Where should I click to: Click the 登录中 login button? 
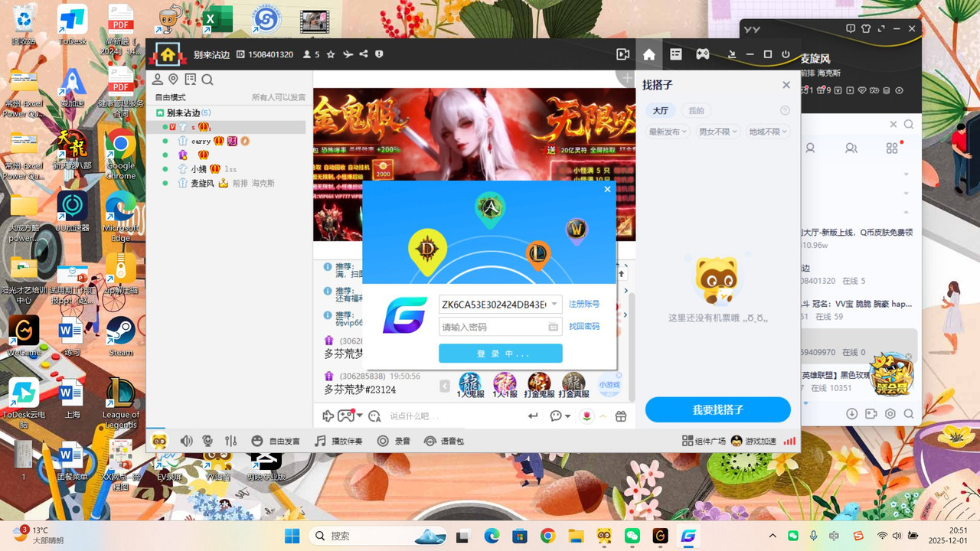[x=501, y=353]
